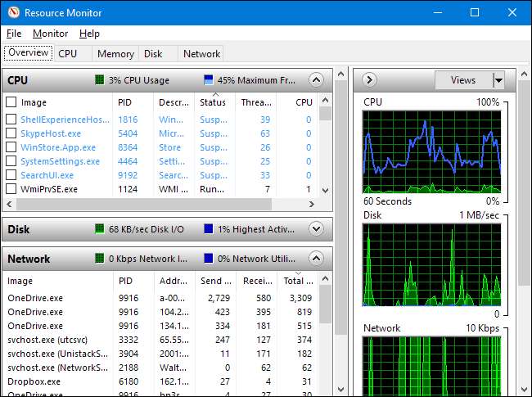This screenshot has height=397, width=532.
Task: Tick the WmiPrvSE.exe process checkbox
Action: click(x=11, y=189)
